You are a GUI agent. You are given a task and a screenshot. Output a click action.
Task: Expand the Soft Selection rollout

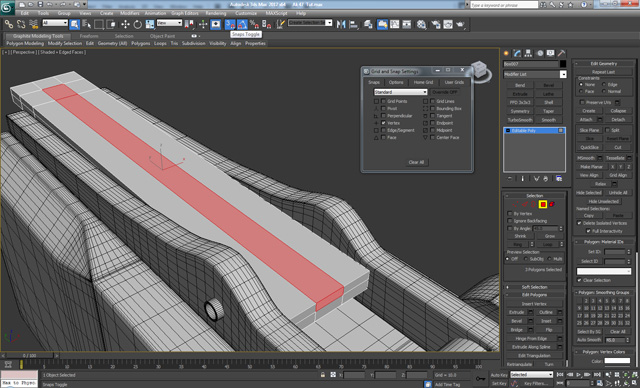pos(534,287)
